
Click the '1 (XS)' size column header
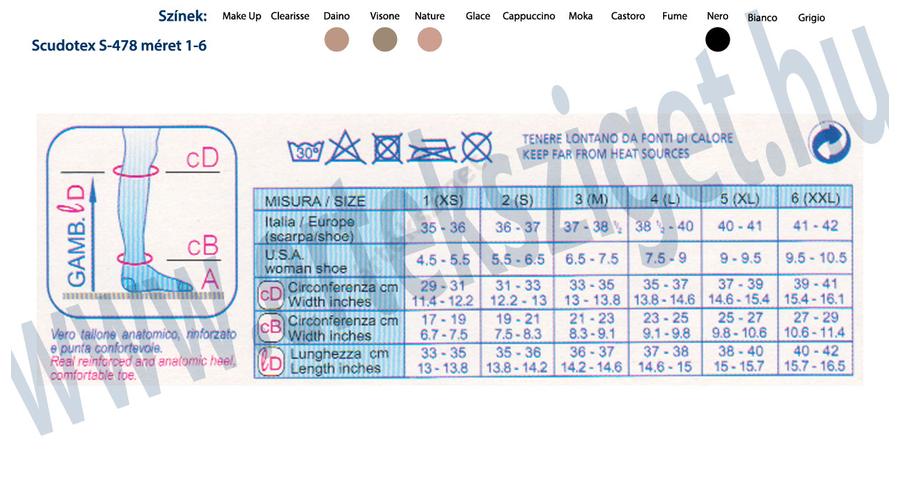443,200
